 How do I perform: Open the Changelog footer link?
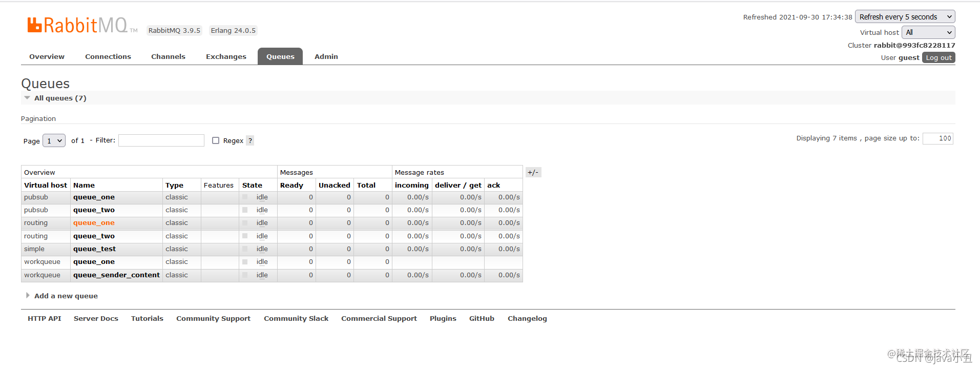527,318
